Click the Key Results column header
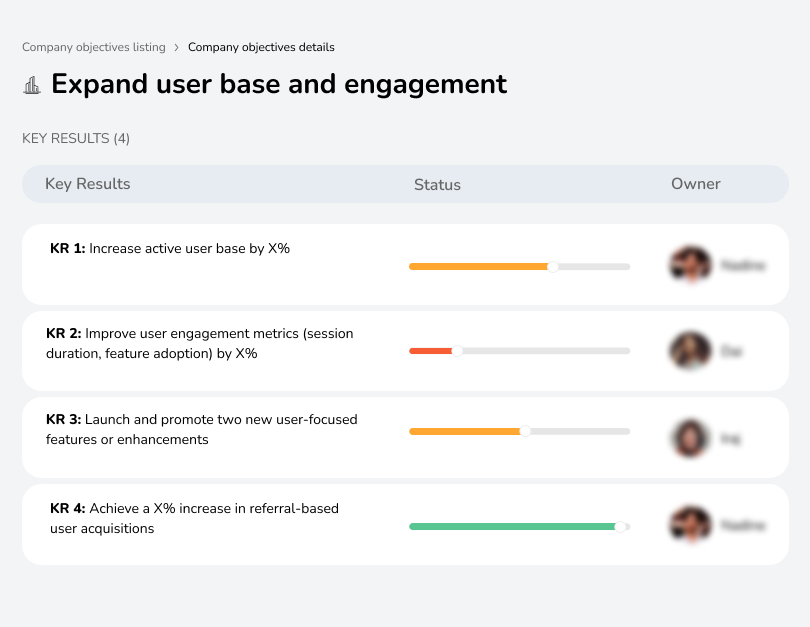Image resolution: width=810 pixels, height=627 pixels. click(87, 184)
